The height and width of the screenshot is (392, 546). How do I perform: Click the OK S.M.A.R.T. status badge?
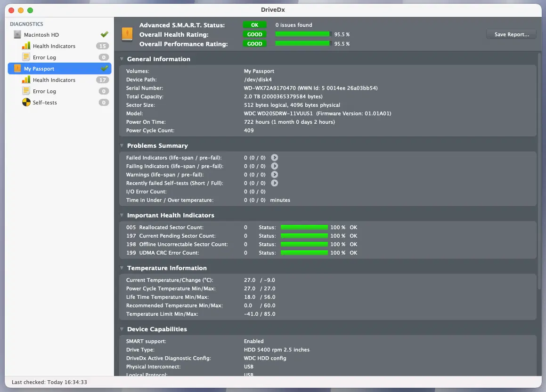pyautogui.click(x=254, y=24)
